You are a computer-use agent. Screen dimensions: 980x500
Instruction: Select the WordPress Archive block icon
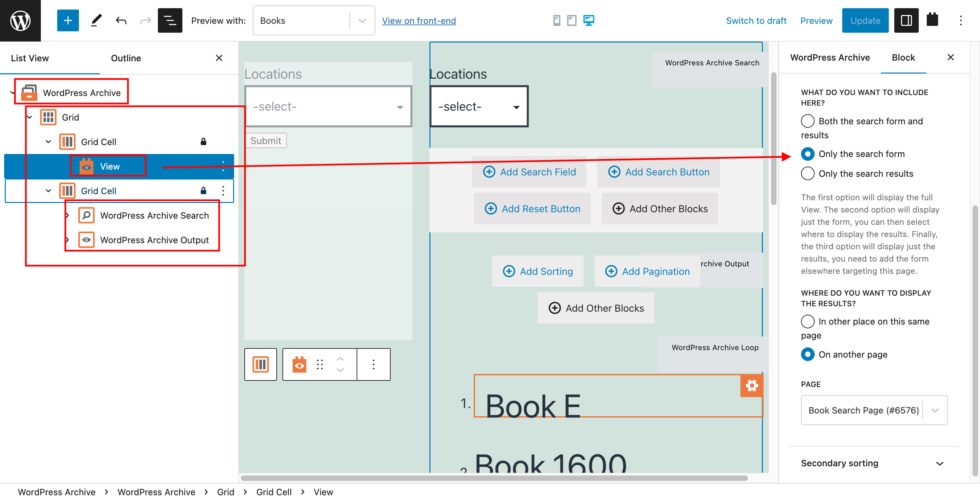tap(29, 93)
